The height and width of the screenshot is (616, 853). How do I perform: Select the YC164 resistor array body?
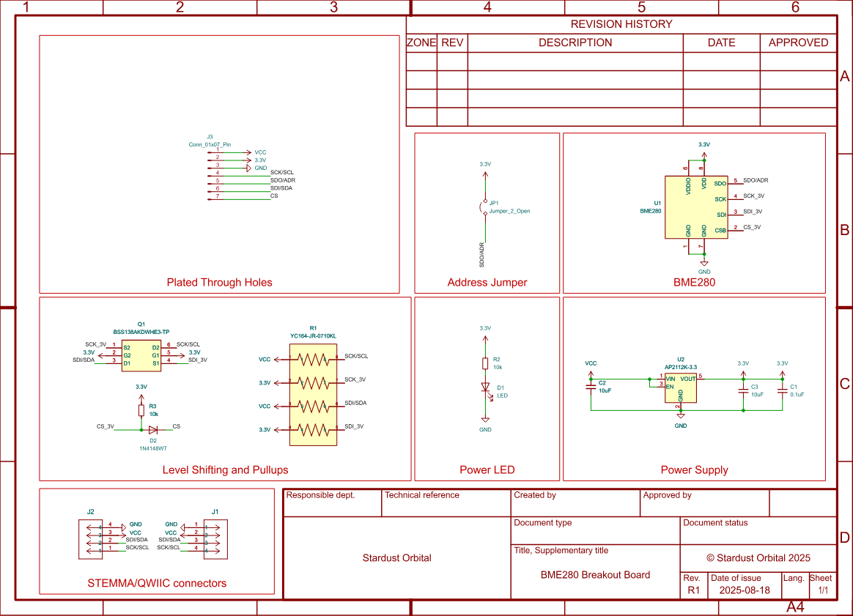tap(313, 393)
